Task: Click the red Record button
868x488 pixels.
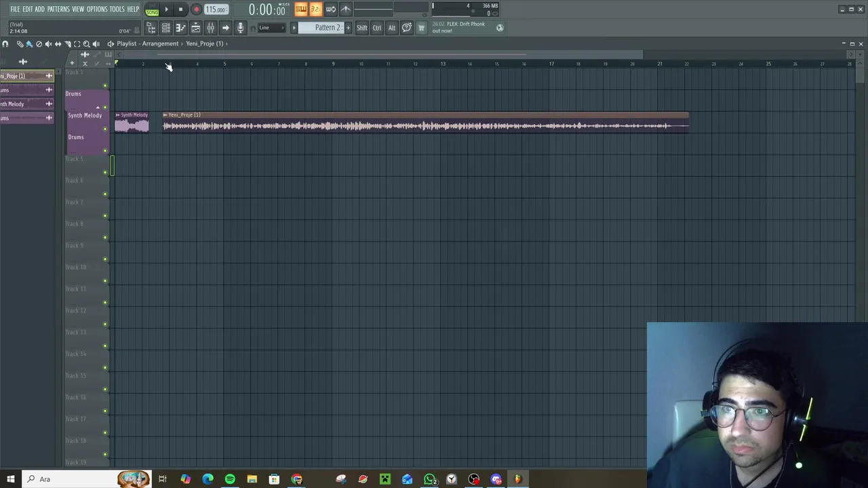Action: pyautogui.click(x=196, y=9)
